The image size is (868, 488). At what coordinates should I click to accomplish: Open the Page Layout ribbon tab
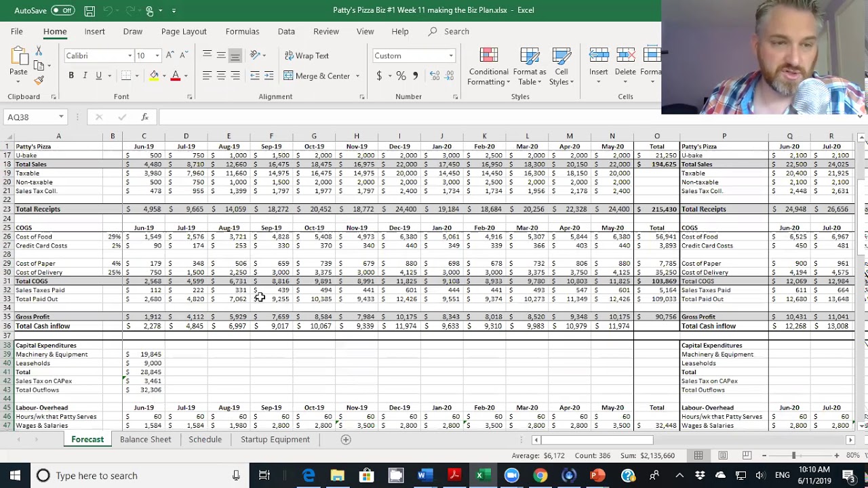[184, 31]
